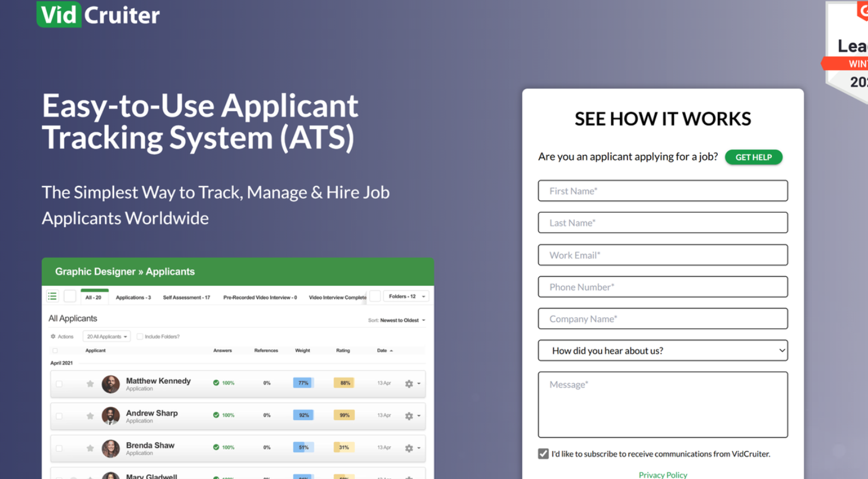Focus the Phone Number field
Screen dimensions: 868x479
tap(663, 287)
